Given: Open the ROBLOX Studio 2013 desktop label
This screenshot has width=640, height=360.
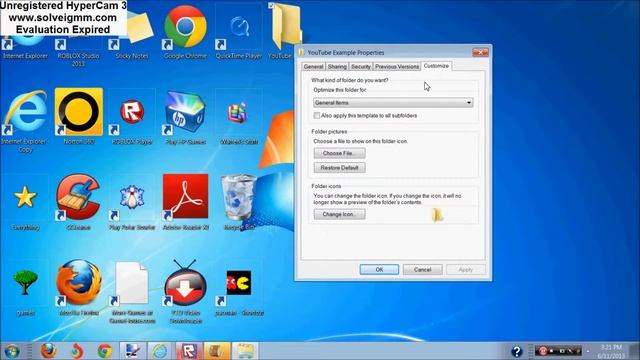Looking at the screenshot, I should (78, 60).
